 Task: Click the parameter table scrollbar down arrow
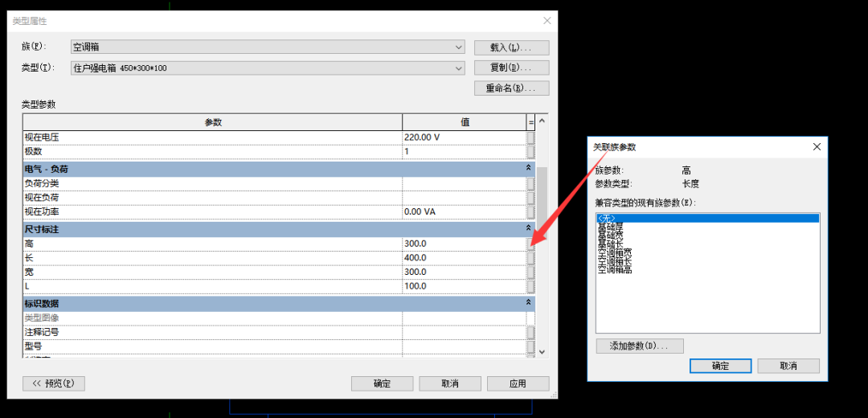tap(542, 351)
